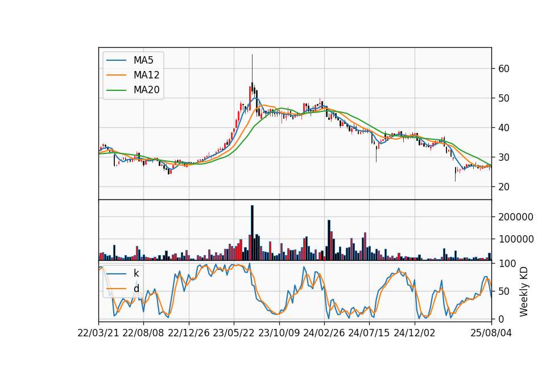Select the 24/12/02 date label
Viewport: 546px width, 392px height.
pyautogui.click(x=415, y=333)
